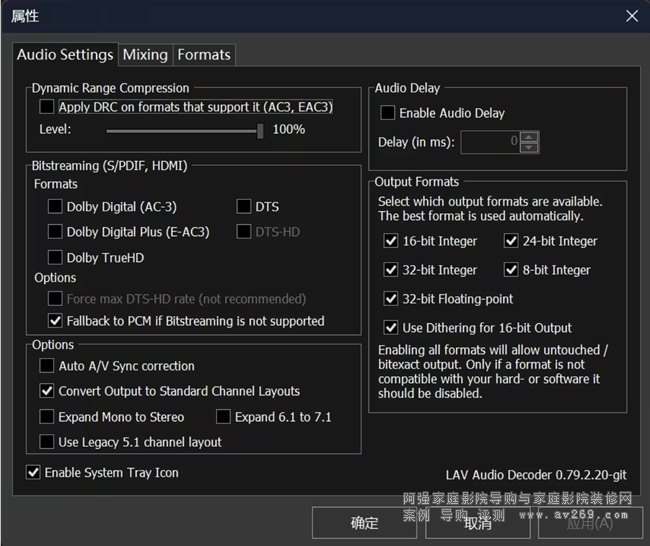The height and width of the screenshot is (546, 650).
Task: Adjust the DRC Level slider
Action: [x=260, y=130]
